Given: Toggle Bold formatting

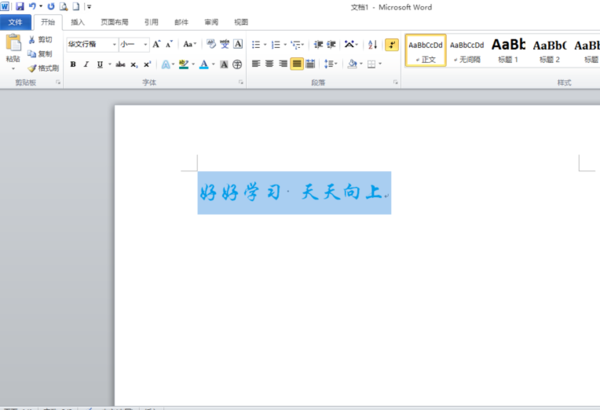Looking at the screenshot, I should click(x=73, y=64).
